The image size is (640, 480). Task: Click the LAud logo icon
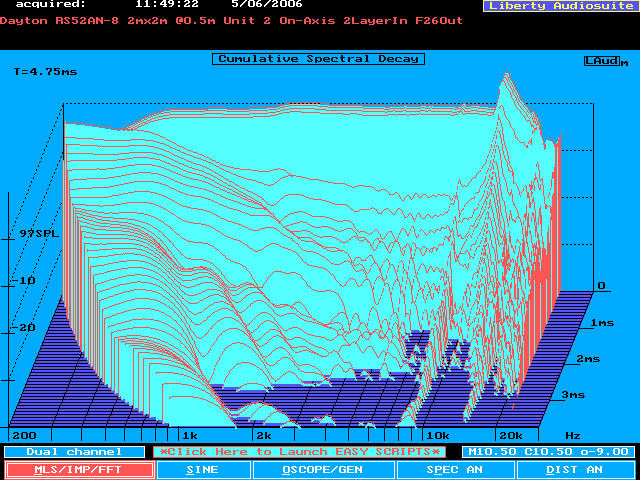(x=604, y=61)
